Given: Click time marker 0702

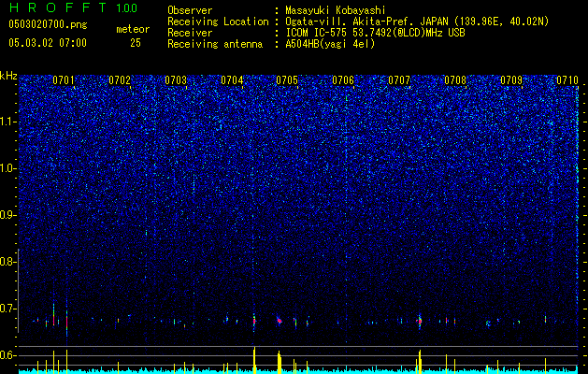Looking at the screenshot, I should (120, 80).
